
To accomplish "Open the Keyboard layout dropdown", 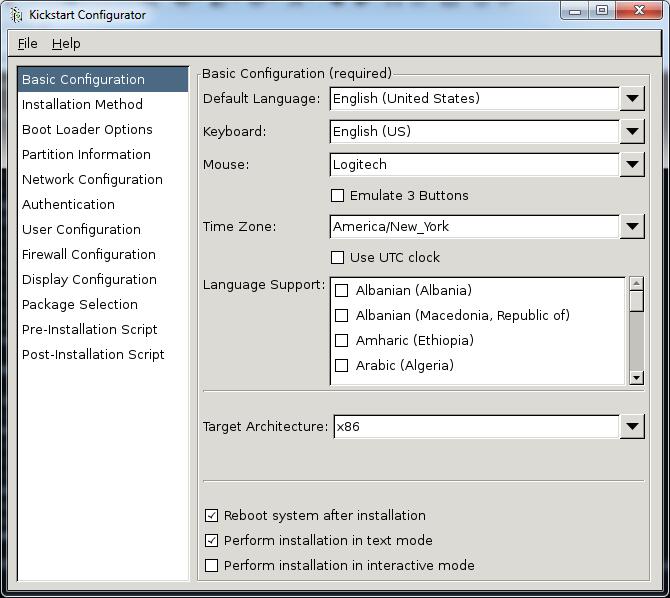I will pyautogui.click(x=631, y=131).
